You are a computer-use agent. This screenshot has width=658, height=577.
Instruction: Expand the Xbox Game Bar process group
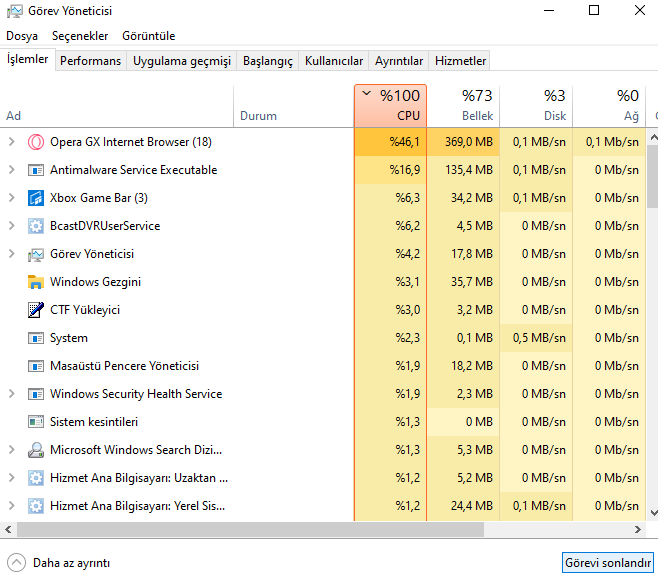pyautogui.click(x=12, y=198)
